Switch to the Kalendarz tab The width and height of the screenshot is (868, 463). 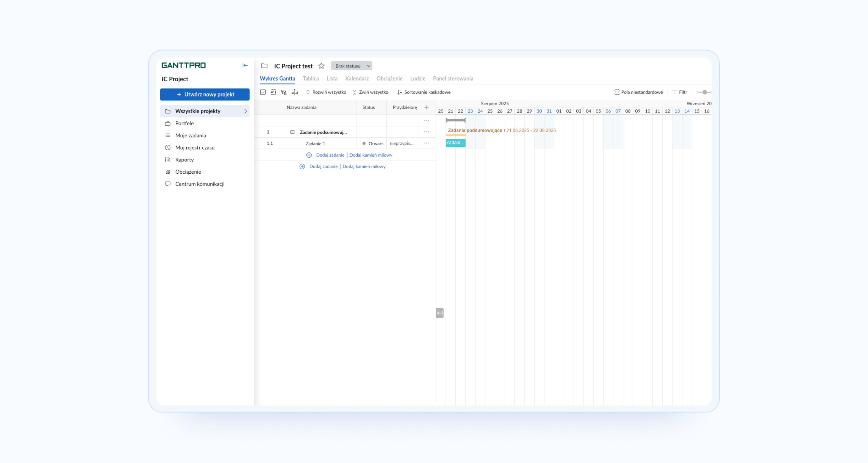click(356, 78)
